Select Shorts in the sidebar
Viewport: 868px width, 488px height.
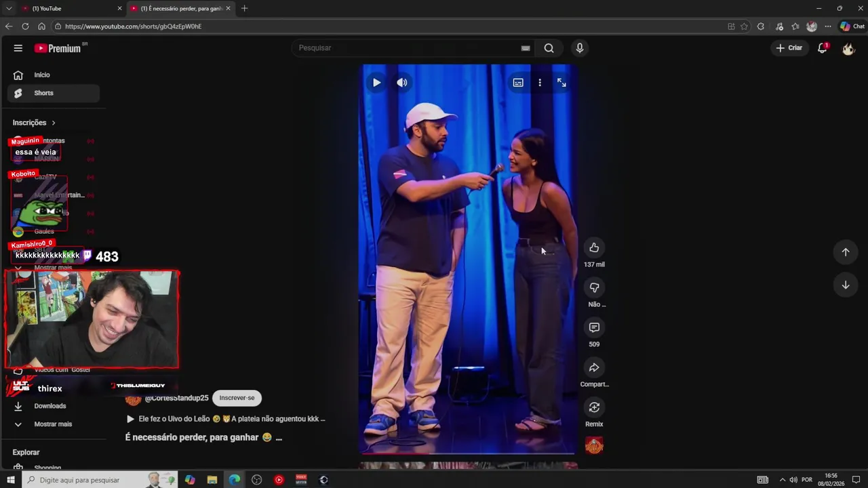[54, 93]
